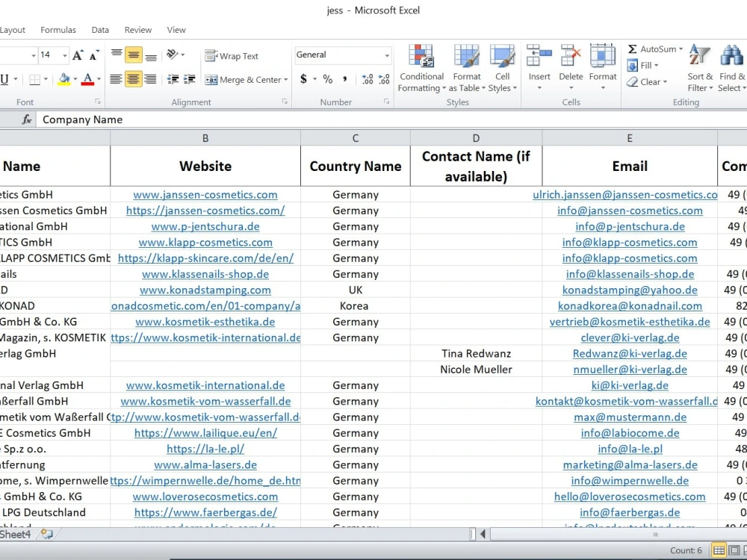The width and height of the screenshot is (747, 560).
Task: Apply the yellow Fill Color
Action: pos(64,79)
